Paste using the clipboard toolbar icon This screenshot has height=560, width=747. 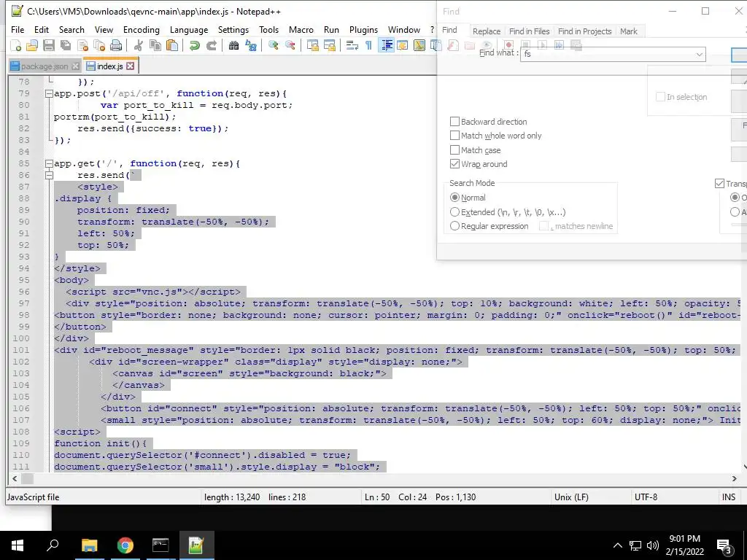(x=172, y=46)
